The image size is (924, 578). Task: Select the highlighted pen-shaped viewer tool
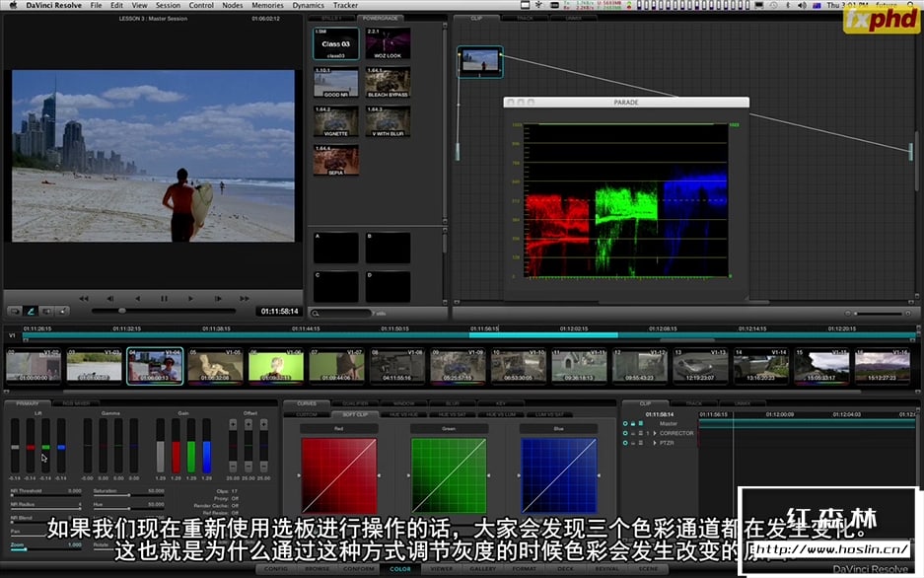31,311
